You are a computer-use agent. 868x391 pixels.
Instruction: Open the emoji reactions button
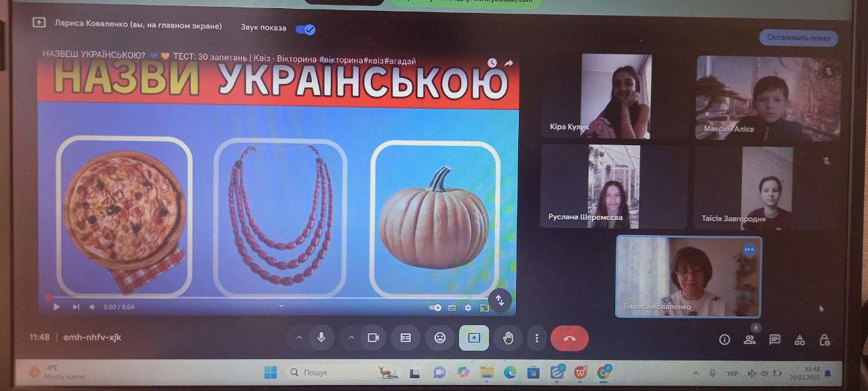440,337
